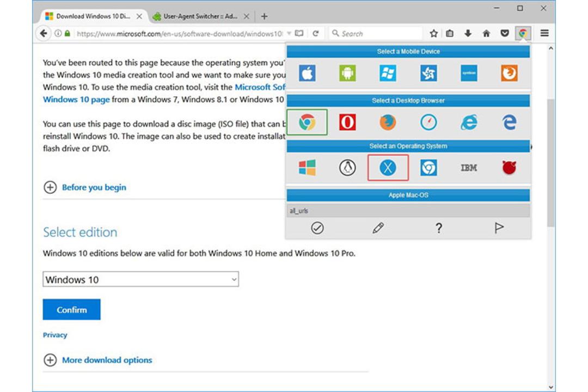This screenshot has width=588, height=392.
Task: Close the User-Agent Switcher tab
Action: pyautogui.click(x=247, y=16)
